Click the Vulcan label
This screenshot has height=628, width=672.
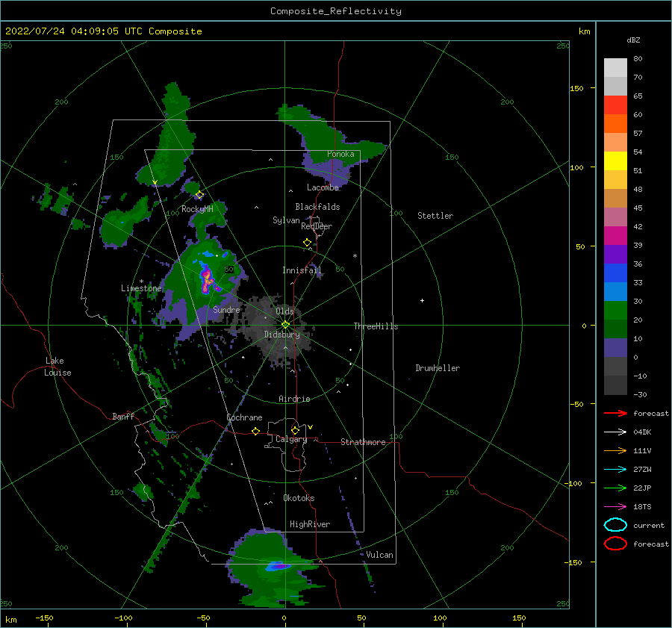(x=379, y=555)
